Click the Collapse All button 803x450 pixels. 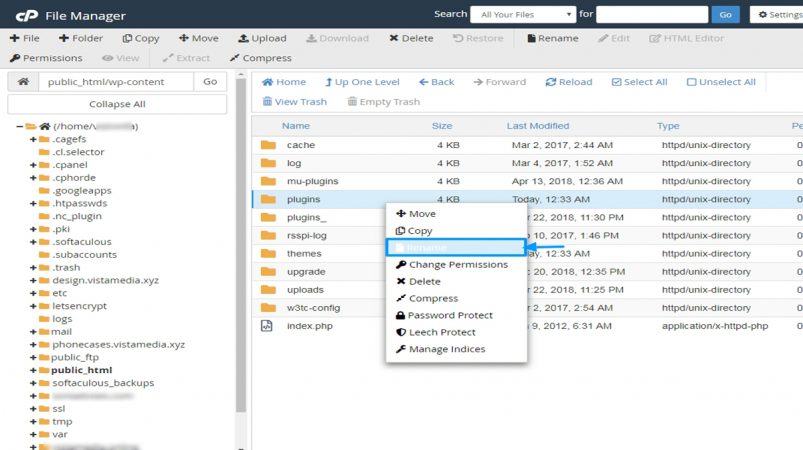point(117,104)
